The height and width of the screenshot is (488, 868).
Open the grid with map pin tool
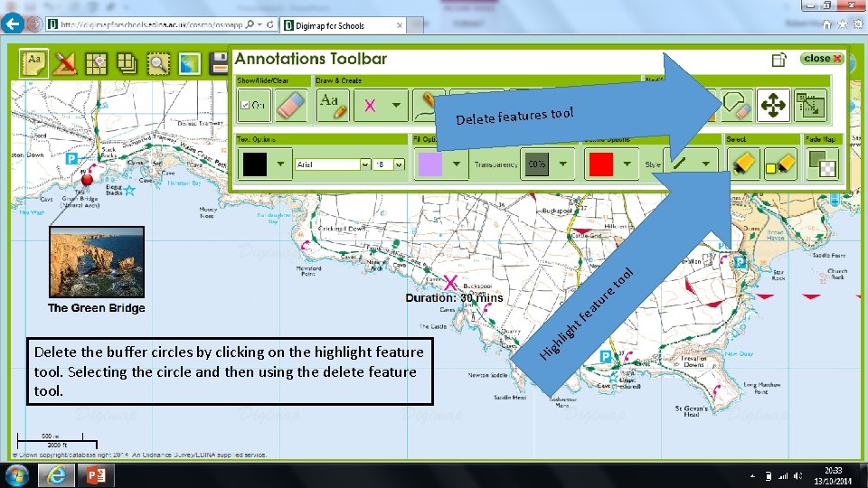[x=97, y=63]
